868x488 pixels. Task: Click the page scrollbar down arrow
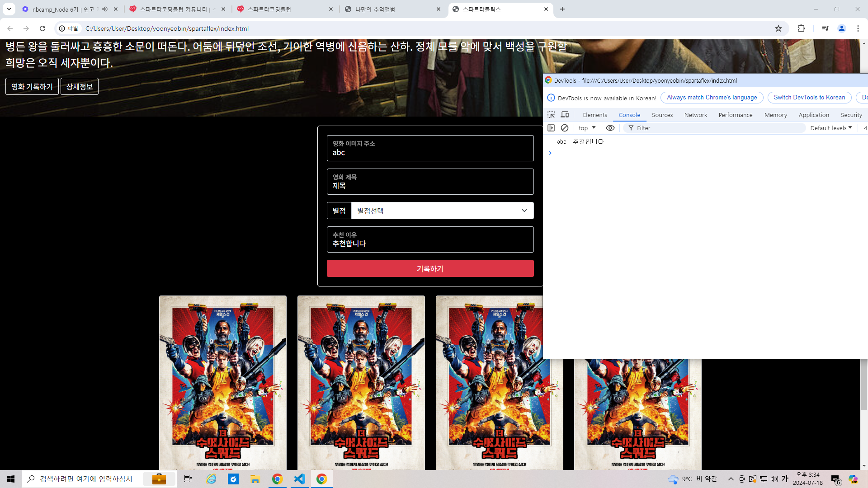864,466
